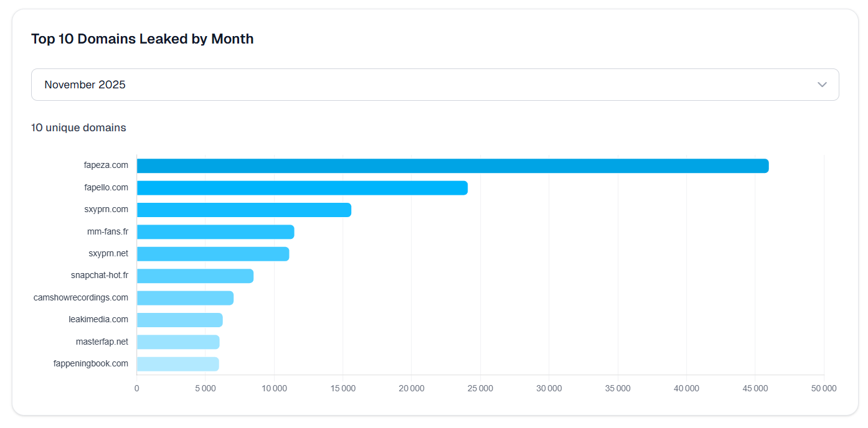Viewport: 868px width, 428px height.
Task: Open the month selector dropdown
Action: pyautogui.click(x=435, y=84)
